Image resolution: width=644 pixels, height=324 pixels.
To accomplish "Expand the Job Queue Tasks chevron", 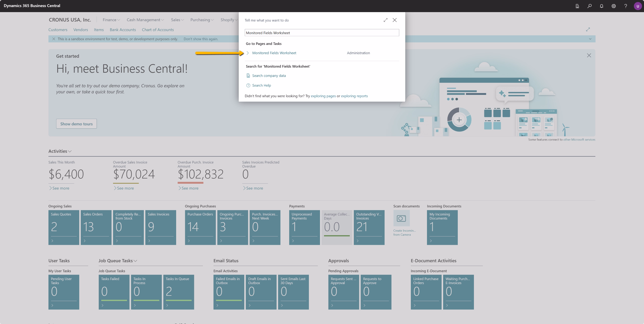I will tap(136, 261).
